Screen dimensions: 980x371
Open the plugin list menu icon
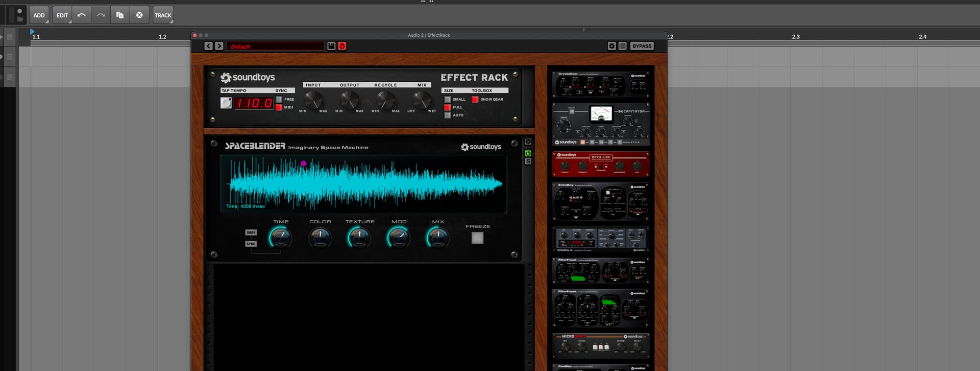622,46
